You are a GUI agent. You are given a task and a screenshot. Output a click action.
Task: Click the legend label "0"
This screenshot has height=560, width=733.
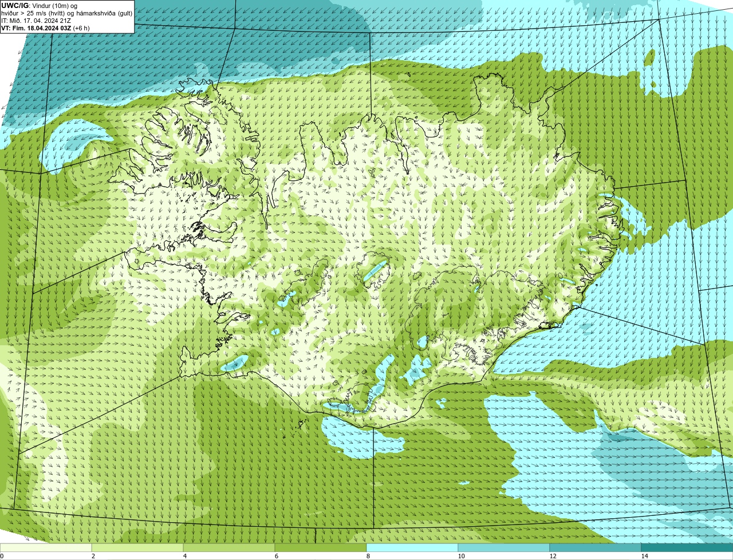[x=2, y=556]
